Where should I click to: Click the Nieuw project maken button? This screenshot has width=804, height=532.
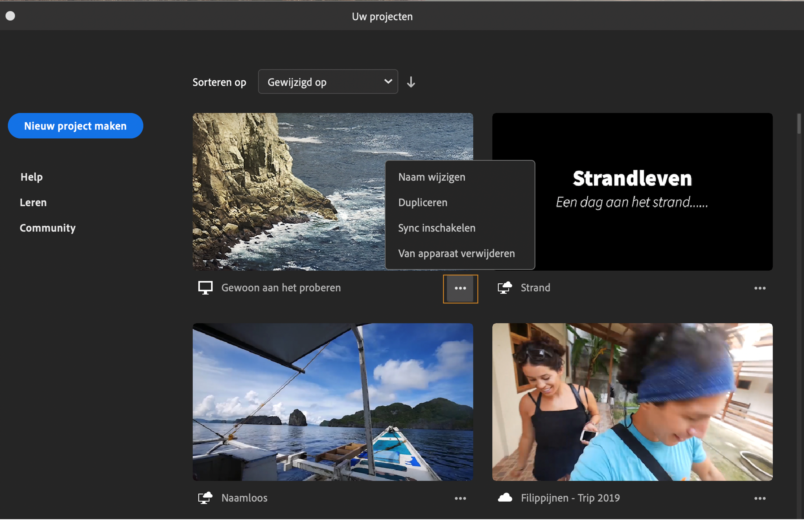(75, 126)
